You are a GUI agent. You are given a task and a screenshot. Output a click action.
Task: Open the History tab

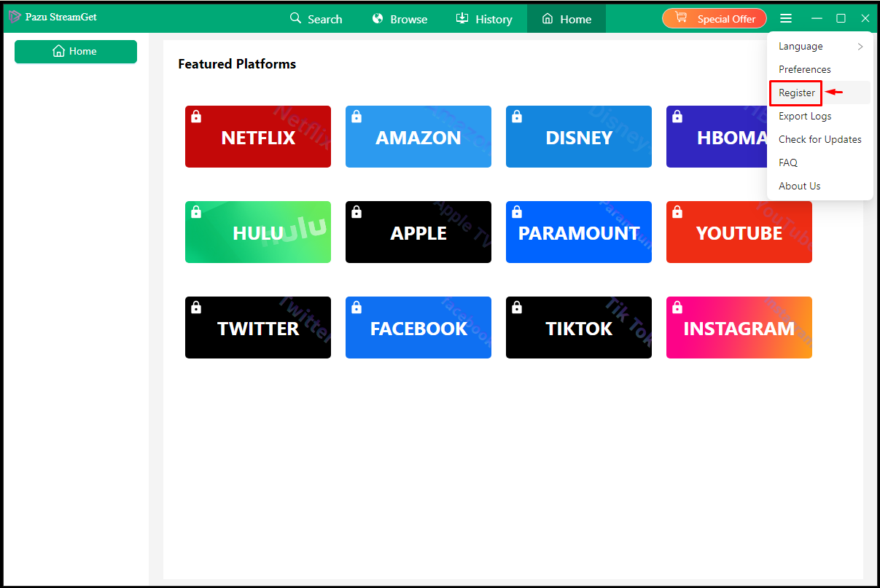pos(484,19)
